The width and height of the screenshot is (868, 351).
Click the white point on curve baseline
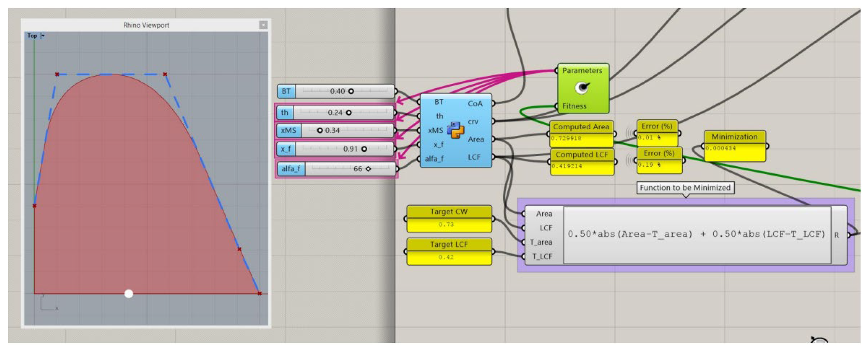[x=129, y=294]
